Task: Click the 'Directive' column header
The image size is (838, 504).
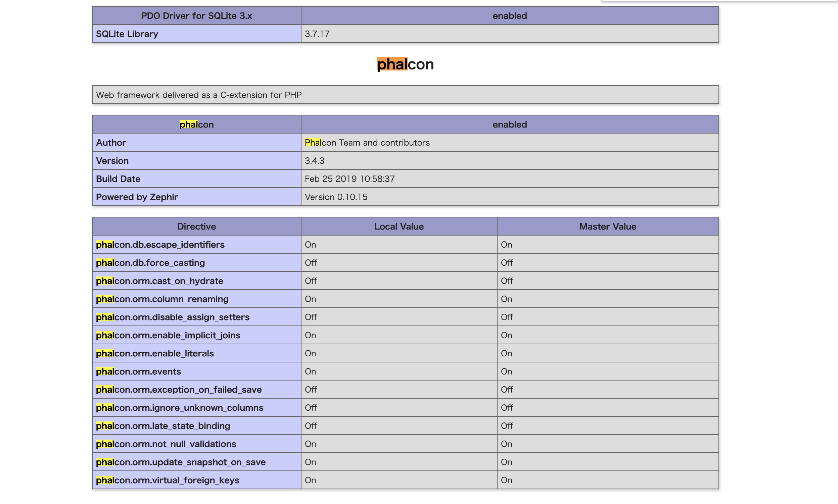Action: 196,226
